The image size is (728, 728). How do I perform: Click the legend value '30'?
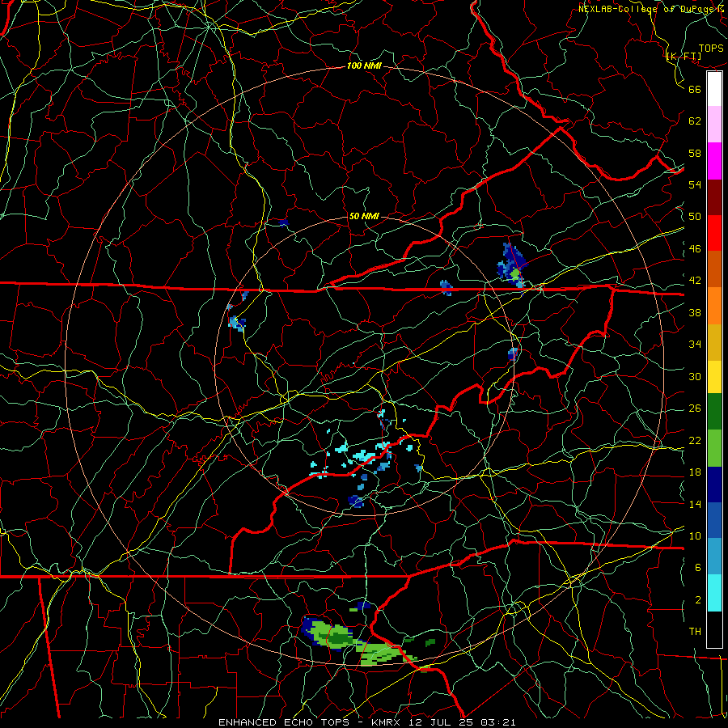695,376
